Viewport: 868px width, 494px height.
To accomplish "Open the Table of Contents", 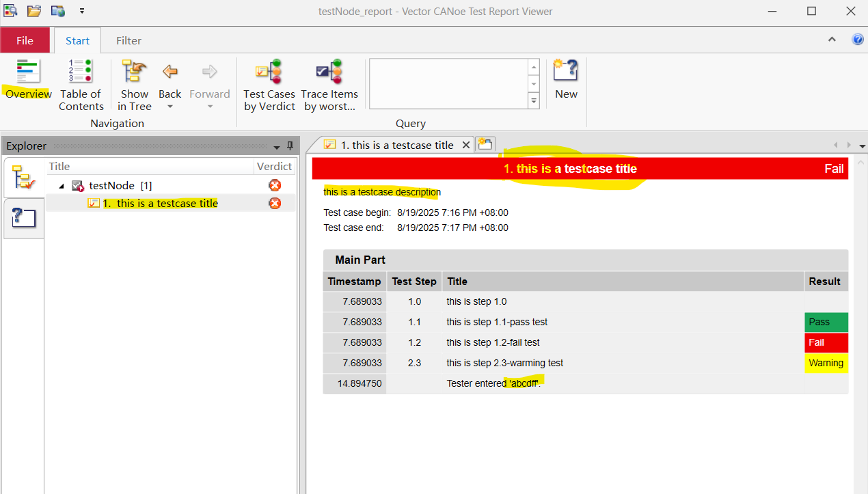I will 81,85.
